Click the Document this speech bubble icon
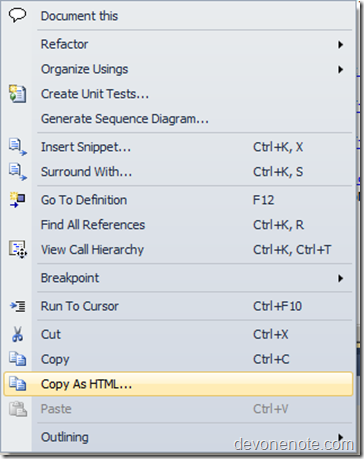The image size is (364, 459). point(17,15)
